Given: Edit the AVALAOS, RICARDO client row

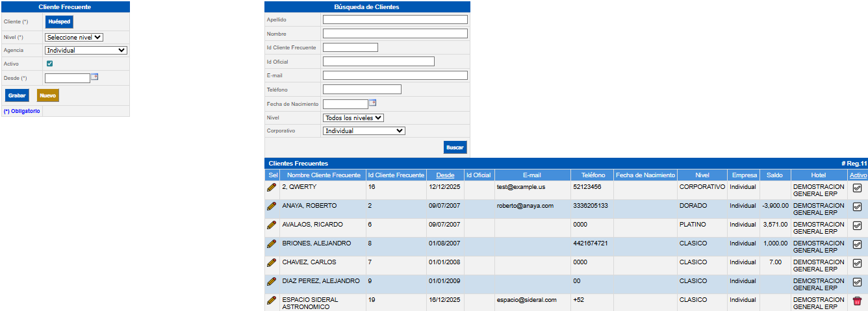Looking at the screenshot, I should tap(272, 225).
